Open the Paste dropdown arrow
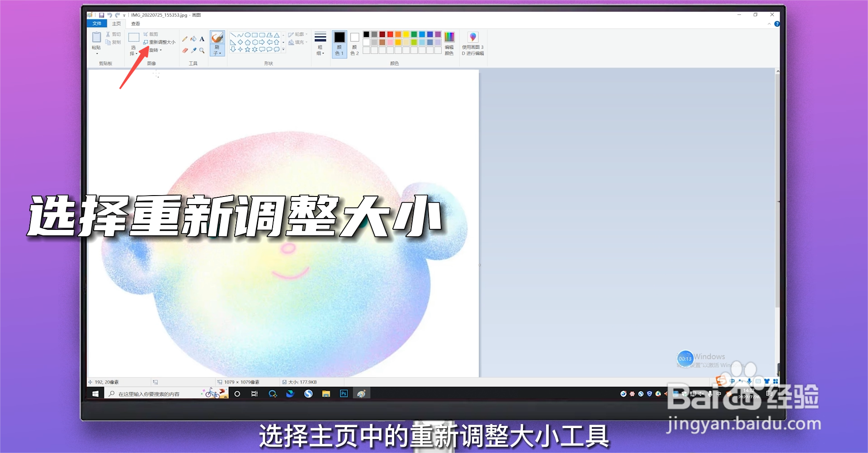This screenshot has height=453, width=868. tap(96, 54)
